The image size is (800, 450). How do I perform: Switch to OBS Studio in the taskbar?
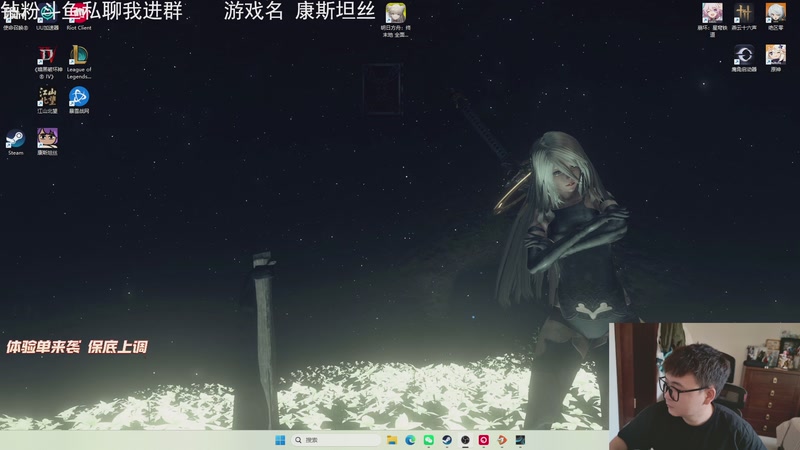(465, 440)
